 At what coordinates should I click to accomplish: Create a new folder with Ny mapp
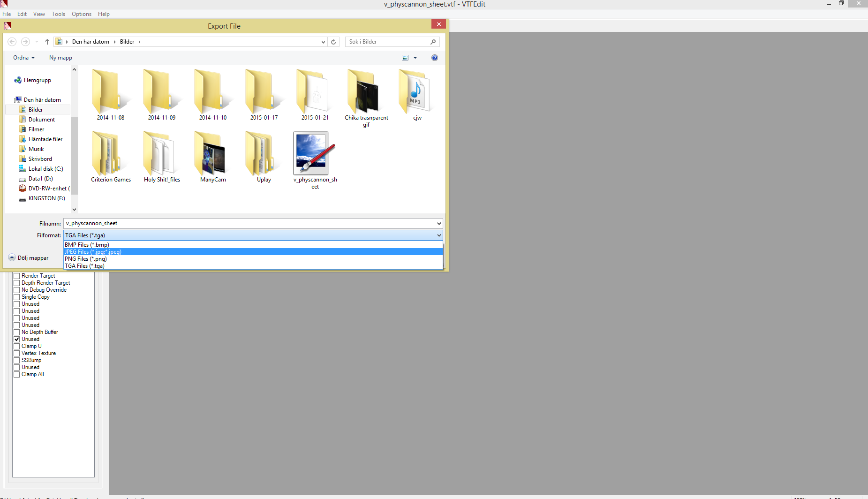[60, 58]
